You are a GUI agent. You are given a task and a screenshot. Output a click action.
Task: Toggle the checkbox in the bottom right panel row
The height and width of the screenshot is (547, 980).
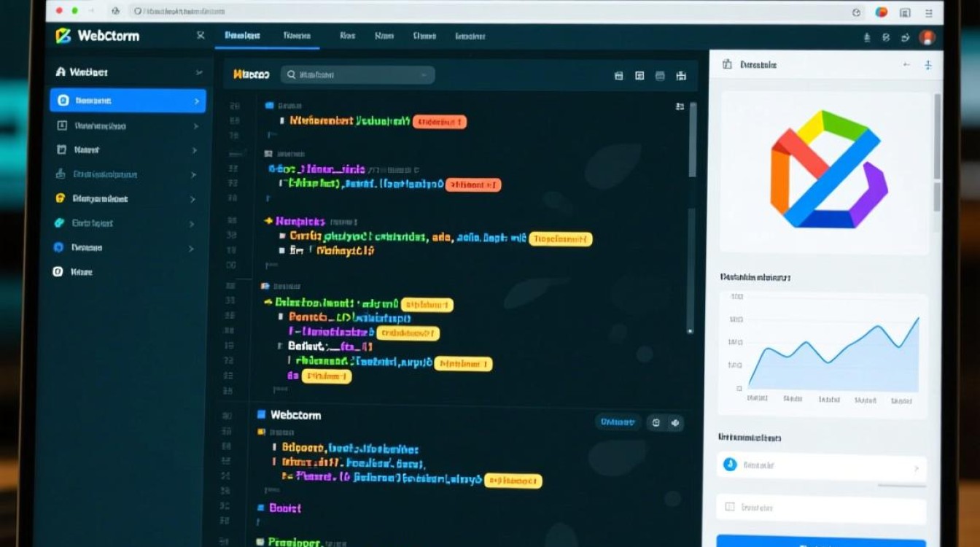pyautogui.click(x=729, y=507)
